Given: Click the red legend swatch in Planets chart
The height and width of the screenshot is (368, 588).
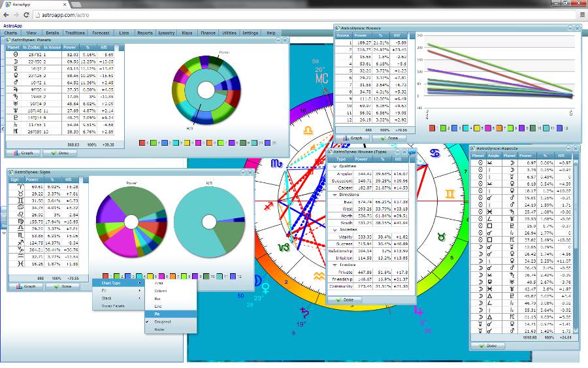Looking at the screenshot, I should pyautogui.click(x=143, y=142).
